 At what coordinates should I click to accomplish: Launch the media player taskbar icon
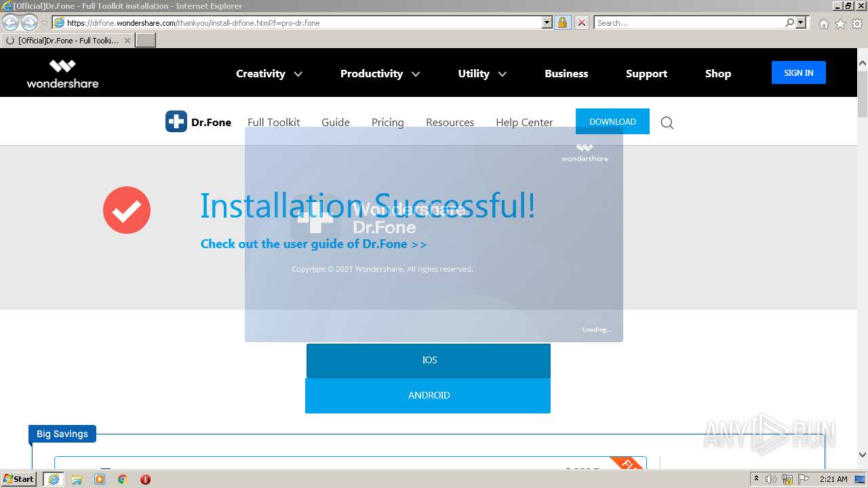(x=100, y=479)
